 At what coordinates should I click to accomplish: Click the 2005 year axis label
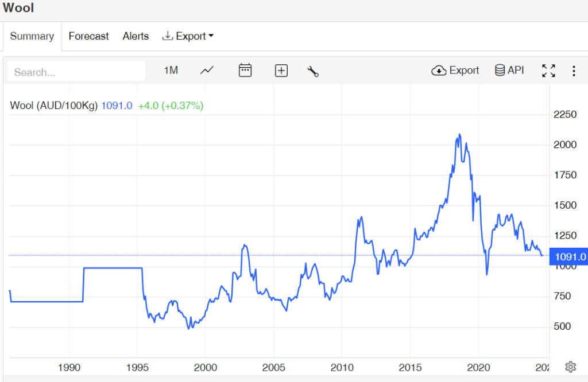274,368
